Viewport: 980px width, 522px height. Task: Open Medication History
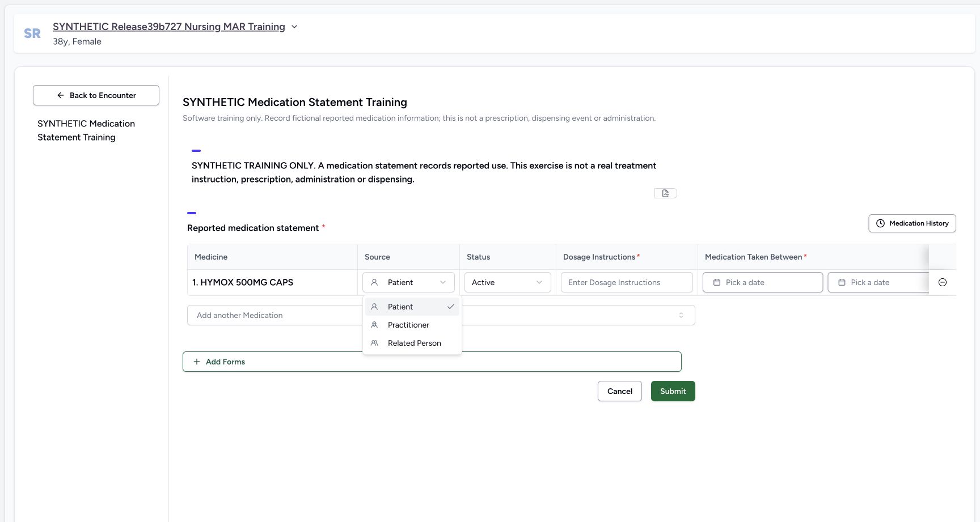pos(912,223)
